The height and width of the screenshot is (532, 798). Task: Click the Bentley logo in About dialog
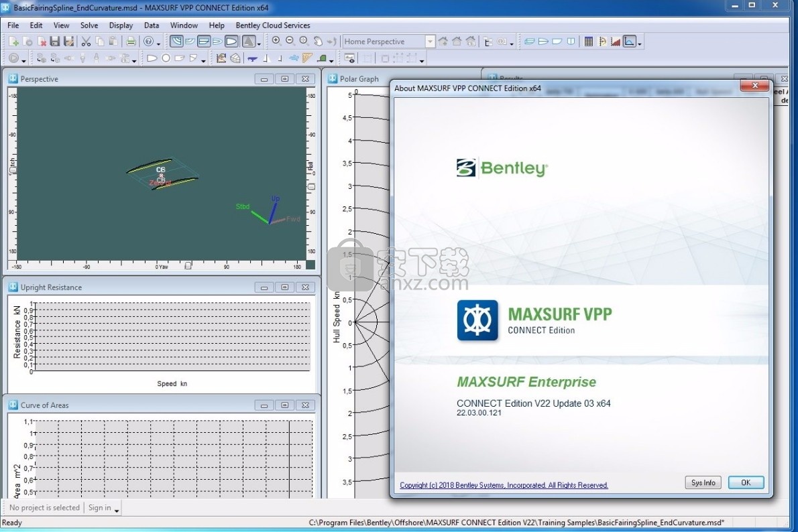point(502,168)
